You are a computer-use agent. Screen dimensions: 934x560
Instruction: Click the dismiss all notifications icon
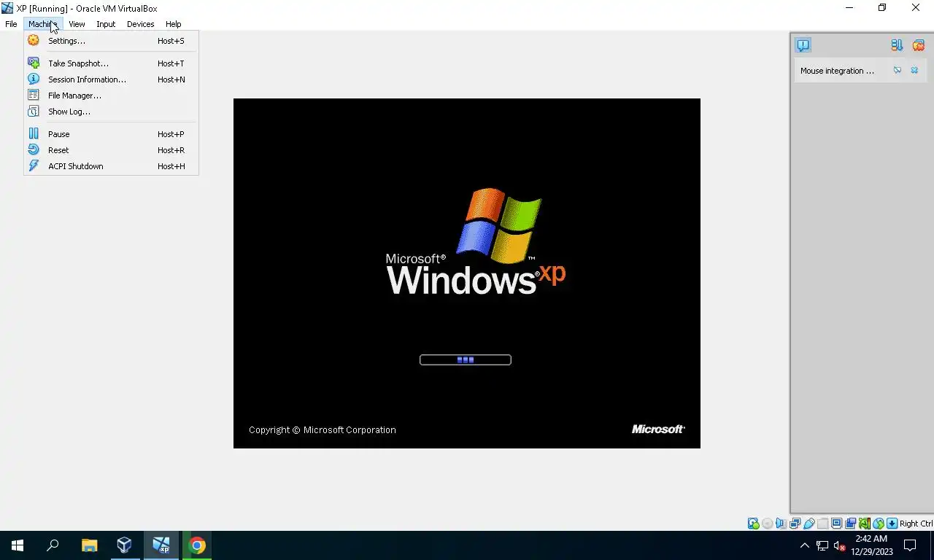[919, 45]
